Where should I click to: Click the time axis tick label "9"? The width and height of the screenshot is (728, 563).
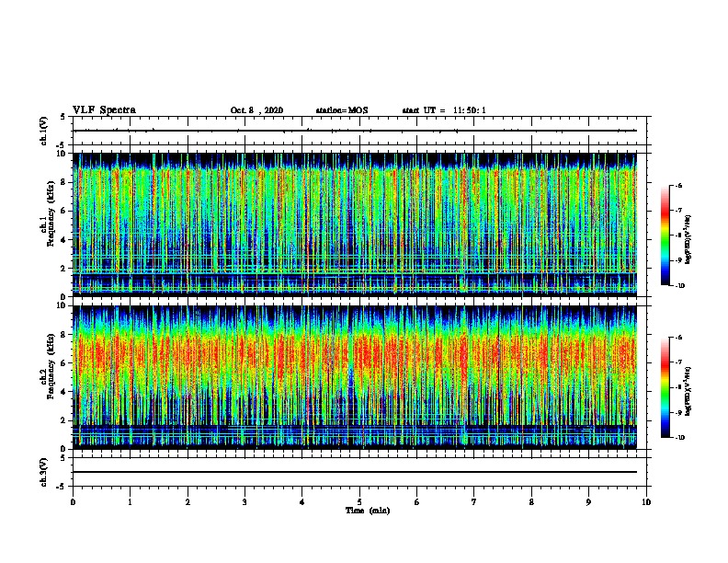point(588,502)
